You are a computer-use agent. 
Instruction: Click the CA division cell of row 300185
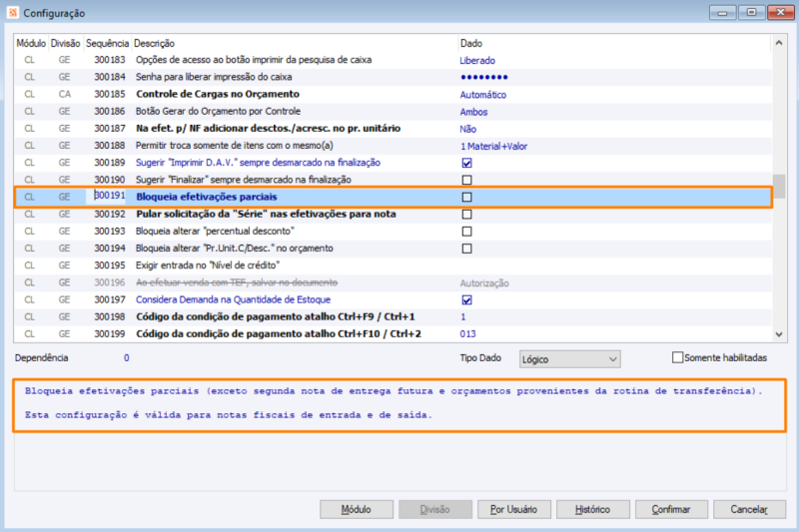coord(65,94)
